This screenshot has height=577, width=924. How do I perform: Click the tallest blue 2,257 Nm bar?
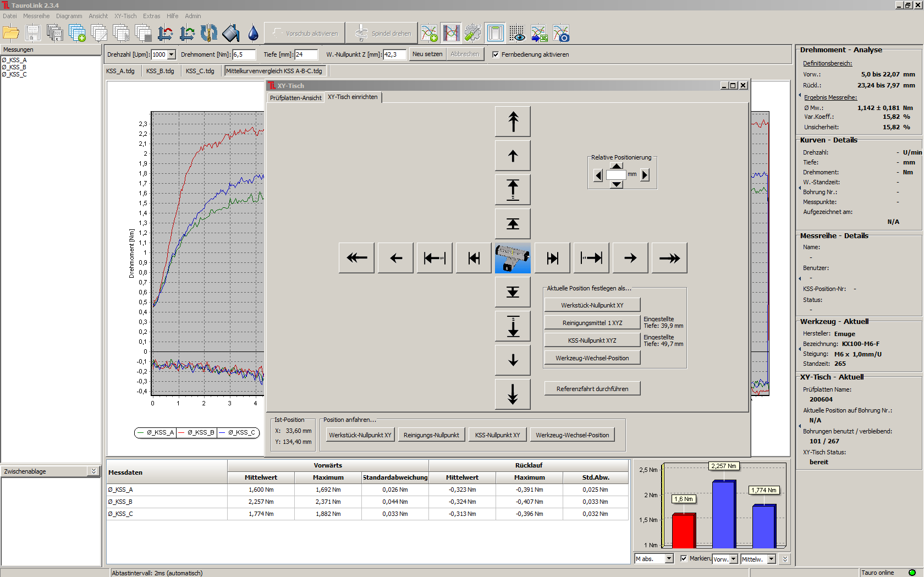coord(724,514)
